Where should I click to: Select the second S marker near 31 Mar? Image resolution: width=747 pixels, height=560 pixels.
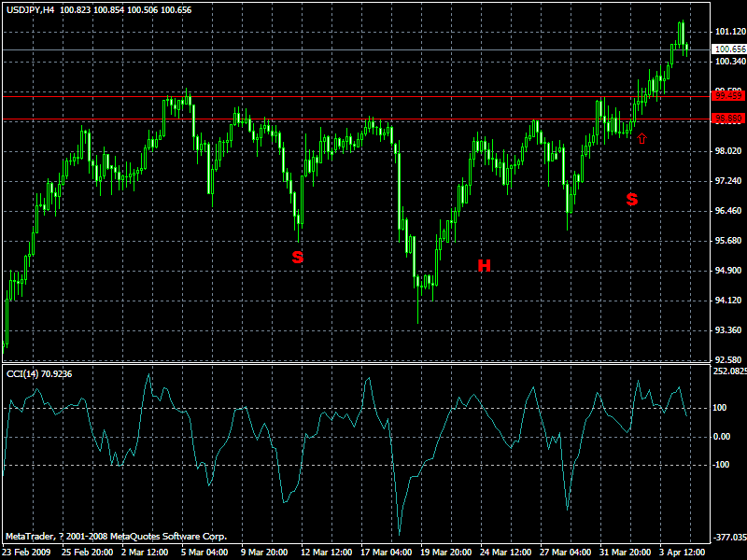[632, 200]
